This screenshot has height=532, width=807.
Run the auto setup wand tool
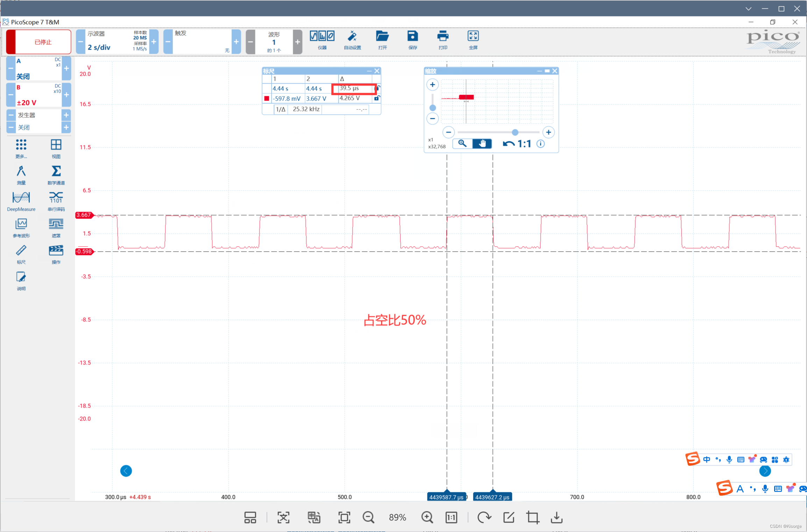(x=352, y=40)
